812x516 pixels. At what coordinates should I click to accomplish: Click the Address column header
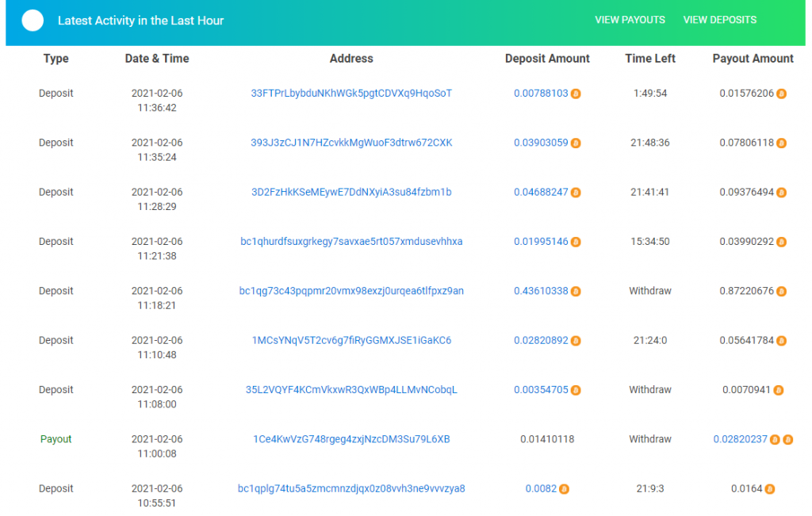click(x=351, y=59)
